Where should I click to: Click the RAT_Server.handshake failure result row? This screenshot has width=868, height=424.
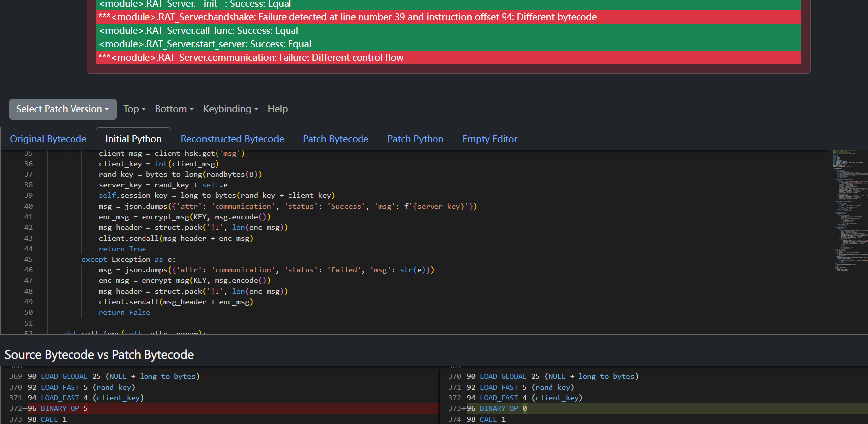(448, 17)
